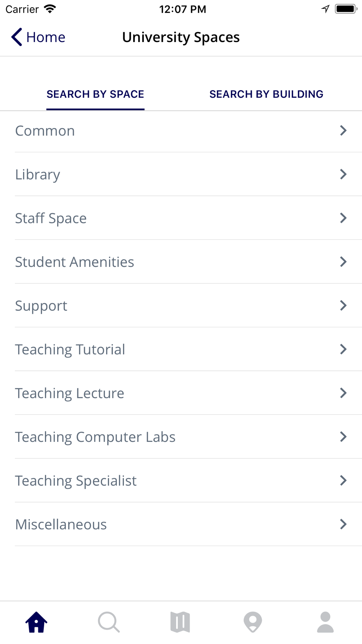
Task: Open Teaching Computer Labs list
Action: (x=95, y=437)
